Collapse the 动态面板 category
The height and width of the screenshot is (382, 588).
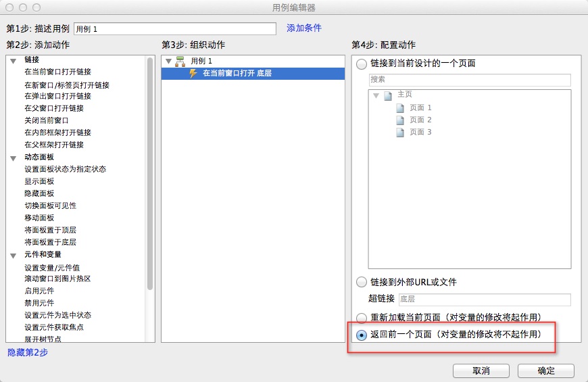tap(13, 158)
